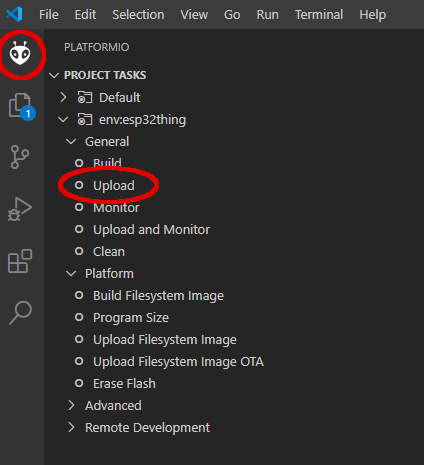Run the Monitor task
Image resolution: width=424 pixels, height=465 pixels.
(x=116, y=208)
